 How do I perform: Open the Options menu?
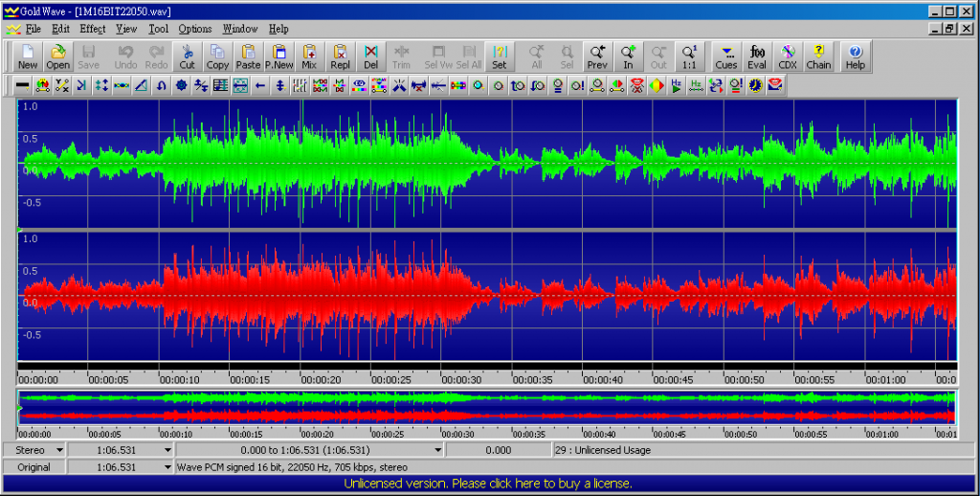coord(195,29)
